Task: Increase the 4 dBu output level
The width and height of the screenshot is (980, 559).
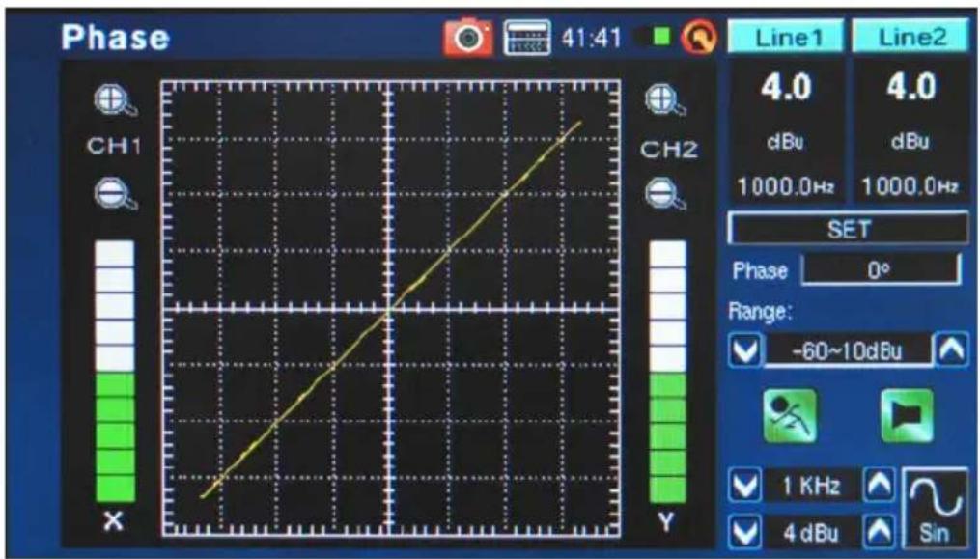Action: click(x=879, y=533)
